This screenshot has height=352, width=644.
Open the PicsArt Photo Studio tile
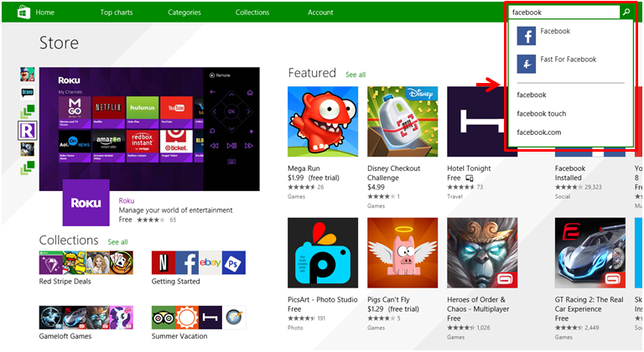click(x=323, y=252)
